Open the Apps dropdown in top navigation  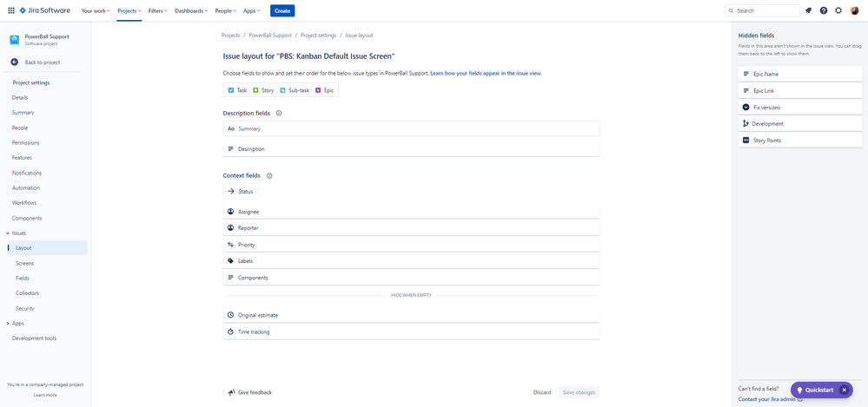tap(252, 10)
